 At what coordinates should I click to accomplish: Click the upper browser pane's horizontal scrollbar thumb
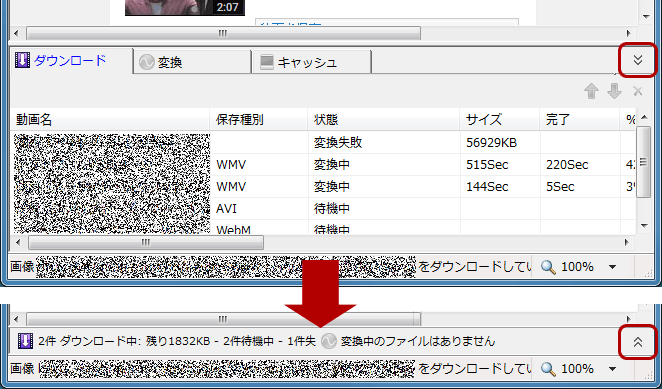tap(223, 33)
